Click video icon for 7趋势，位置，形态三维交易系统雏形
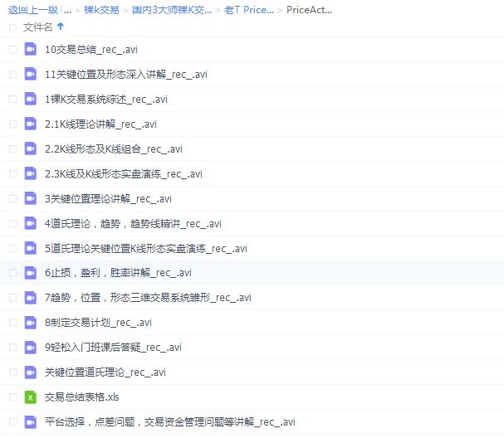This screenshot has width=504, height=443. click(x=31, y=298)
